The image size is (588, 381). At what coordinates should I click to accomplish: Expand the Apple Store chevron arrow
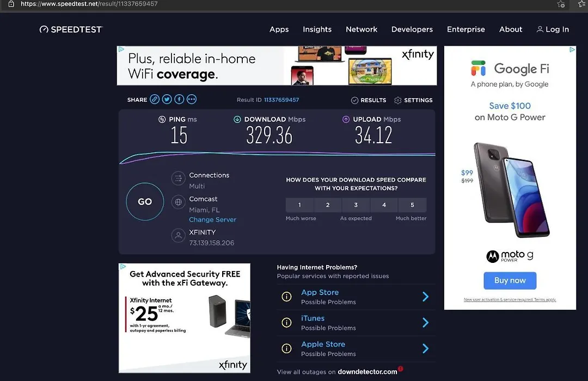[426, 348]
